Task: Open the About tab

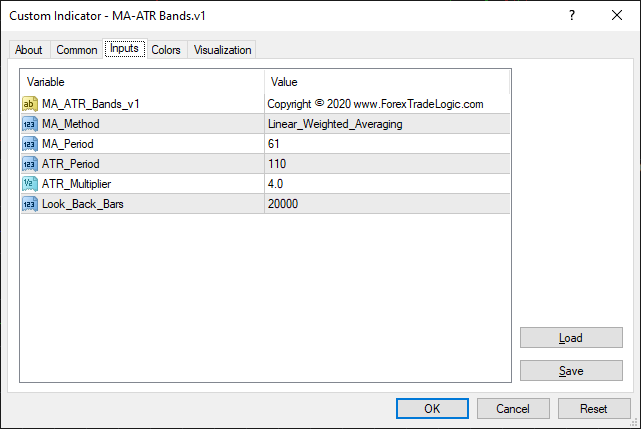Action: click(x=29, y=50)
